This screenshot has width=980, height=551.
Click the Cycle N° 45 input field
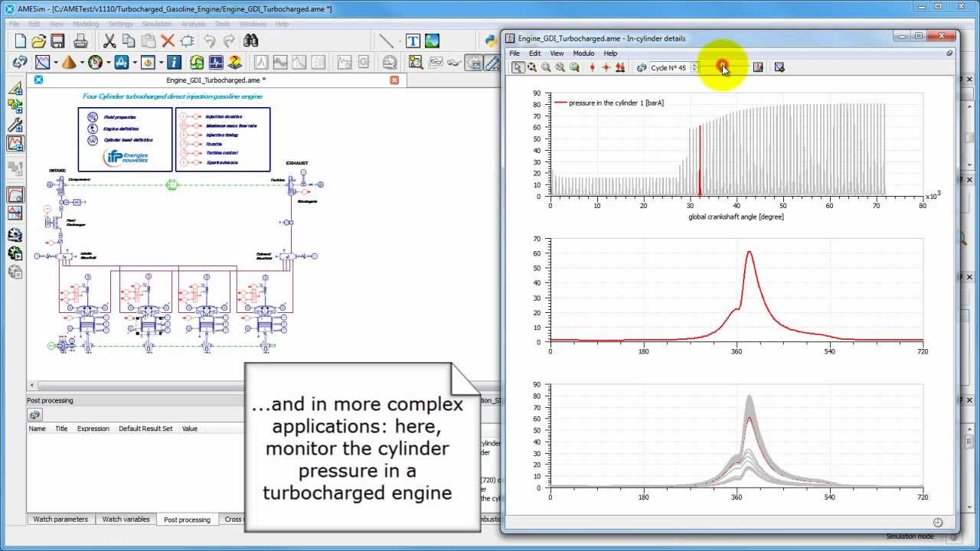pos(670,67)
